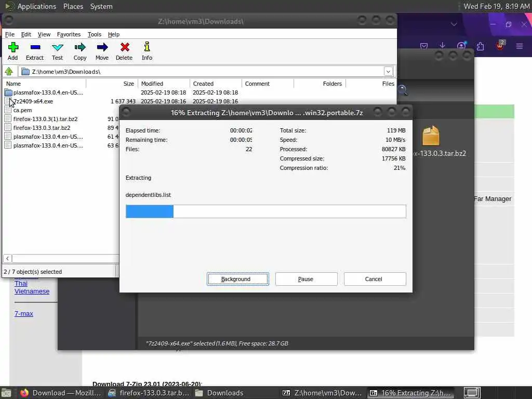
Task: Click the Folders column header
Action: point(320,84)
